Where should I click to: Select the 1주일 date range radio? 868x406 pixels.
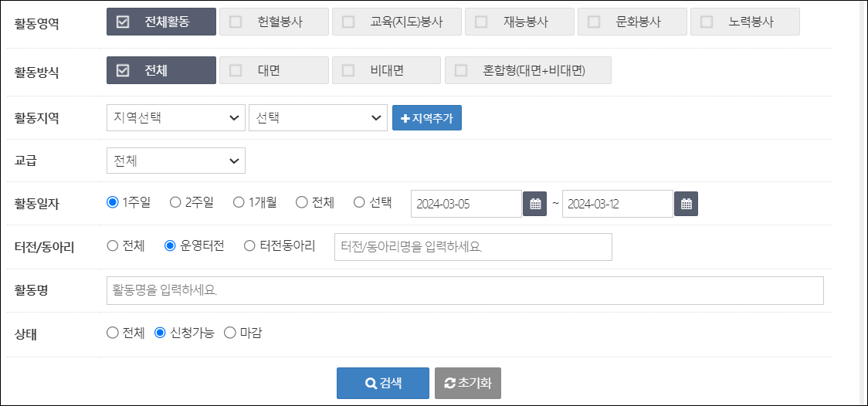pyautogui.click(x=113, y=202)
